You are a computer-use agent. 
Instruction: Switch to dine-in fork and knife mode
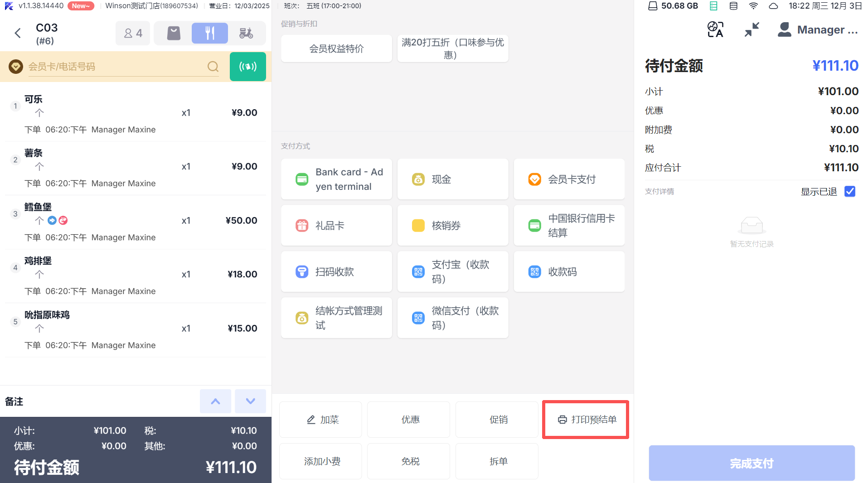pos(209,33)
